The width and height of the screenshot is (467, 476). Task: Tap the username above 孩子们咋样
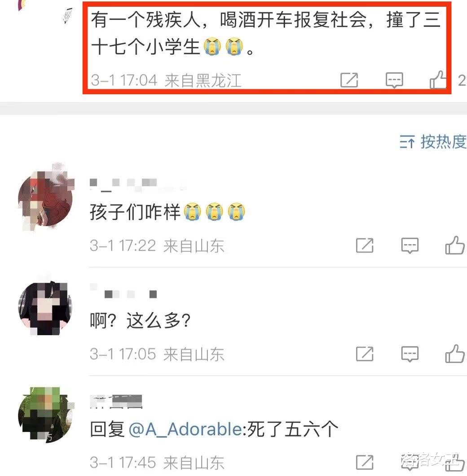pyautogui.click(x=138, y=184)
